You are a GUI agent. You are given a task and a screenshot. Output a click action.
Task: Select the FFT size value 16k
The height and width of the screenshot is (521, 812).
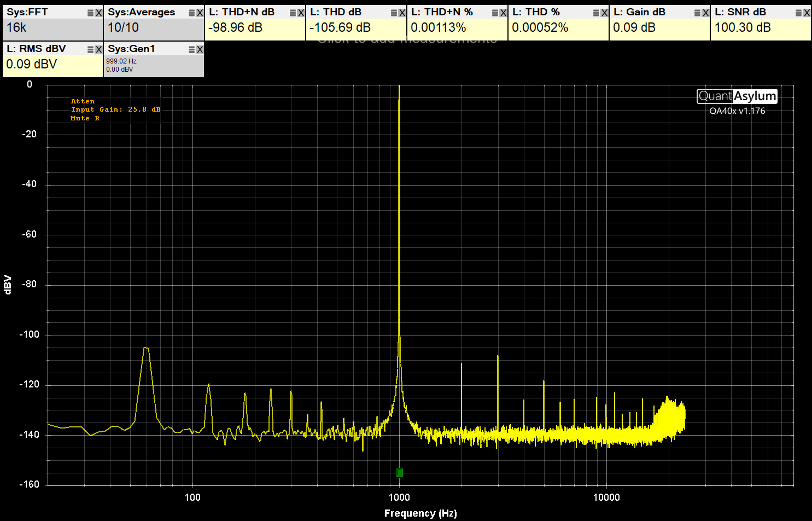[16, 27]
